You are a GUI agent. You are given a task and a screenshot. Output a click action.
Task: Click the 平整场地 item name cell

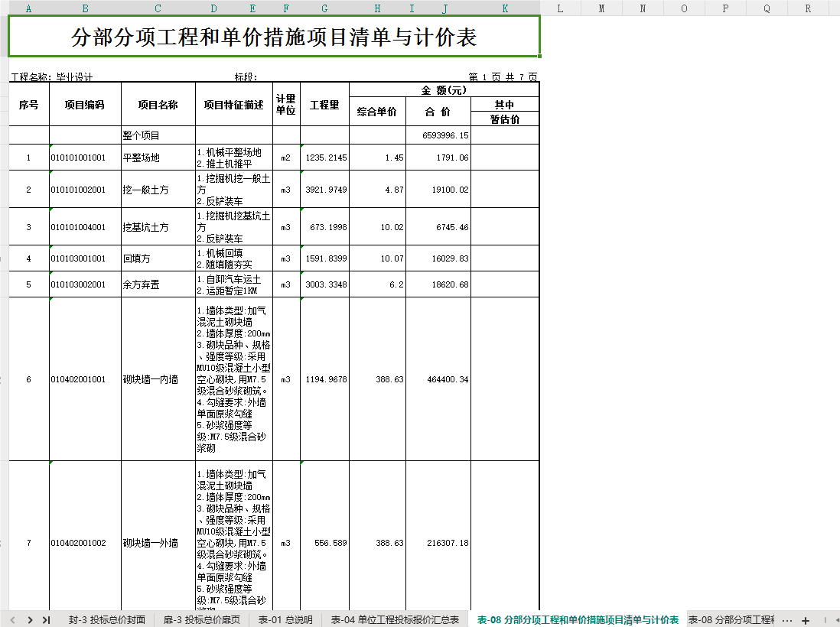[158, 158]
